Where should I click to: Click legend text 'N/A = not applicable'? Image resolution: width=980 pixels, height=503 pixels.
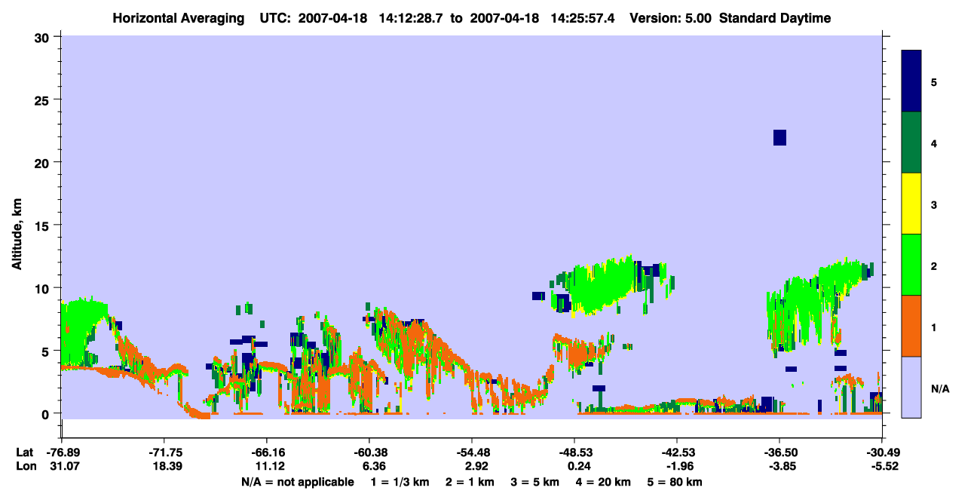(x=297, y=482)
